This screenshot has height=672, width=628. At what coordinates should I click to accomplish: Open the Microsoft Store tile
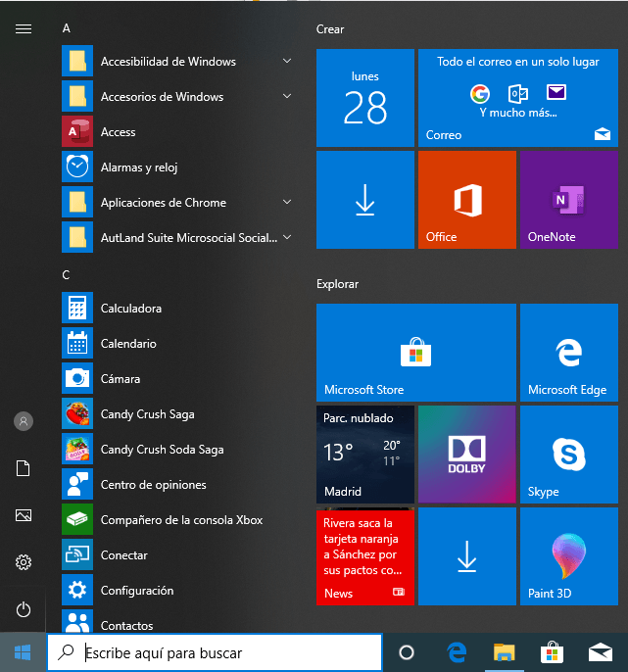pyautogui.click(x=416, y=353)
